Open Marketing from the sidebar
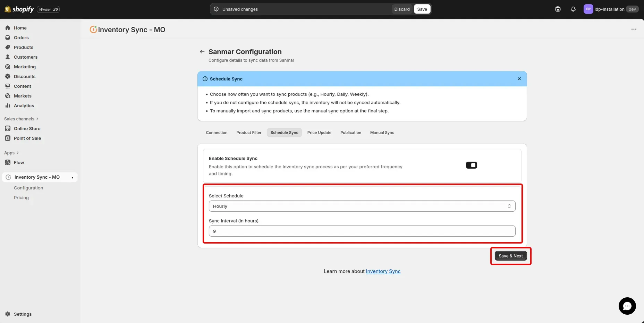Viewport: 644px width, 323px height. click(x=24, y=67)
